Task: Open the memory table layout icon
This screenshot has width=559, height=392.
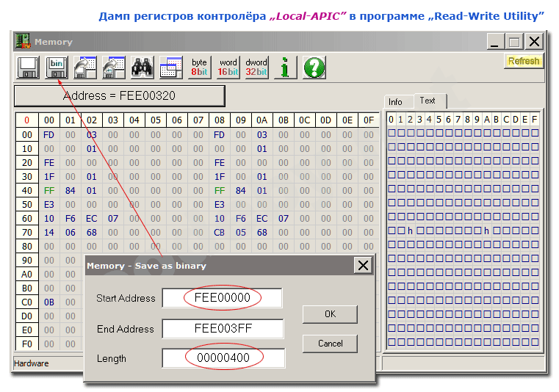Action: coord(170,67)
